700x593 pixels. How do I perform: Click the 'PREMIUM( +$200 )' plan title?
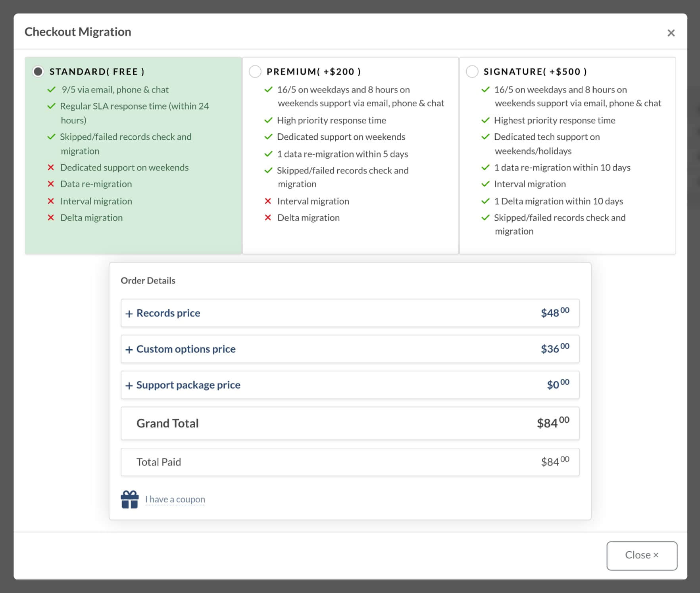[313, 72]
